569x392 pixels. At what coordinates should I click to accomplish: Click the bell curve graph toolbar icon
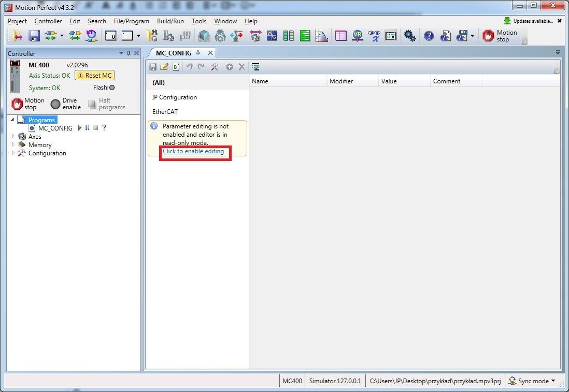click(322, 36)
